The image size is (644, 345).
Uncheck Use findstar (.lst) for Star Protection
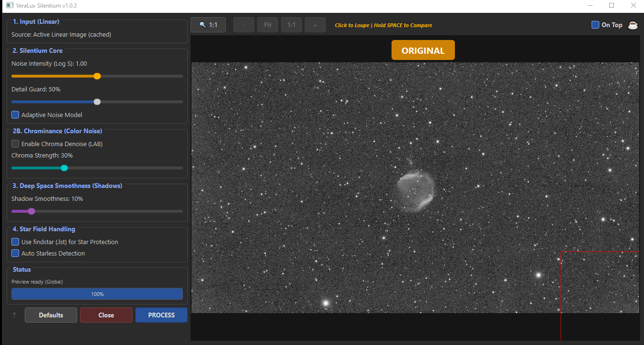coord(15,242)
